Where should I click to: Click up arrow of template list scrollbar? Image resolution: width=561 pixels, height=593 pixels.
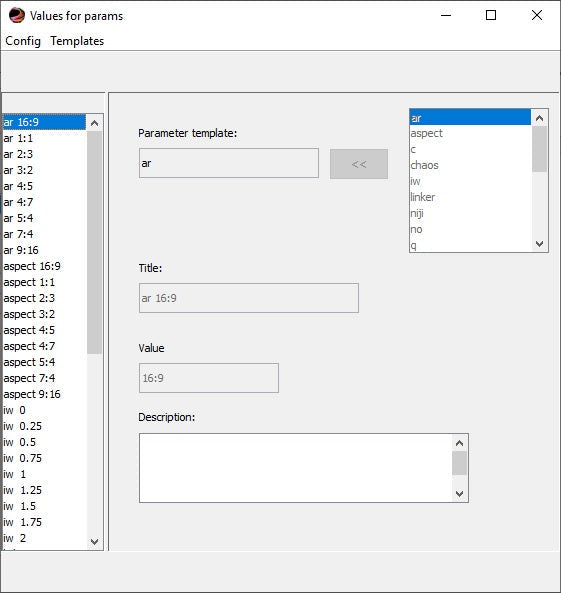(539, 118)
